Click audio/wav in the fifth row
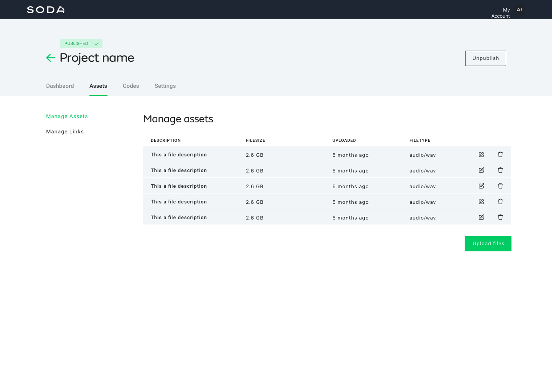Screen dimensions: 552x392 [423, 218]
